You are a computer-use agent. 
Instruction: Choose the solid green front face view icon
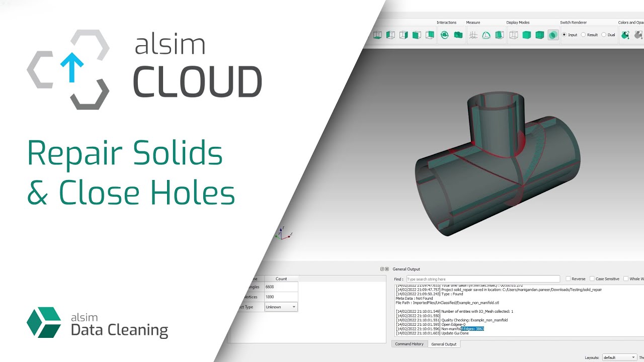click(417, 35)
